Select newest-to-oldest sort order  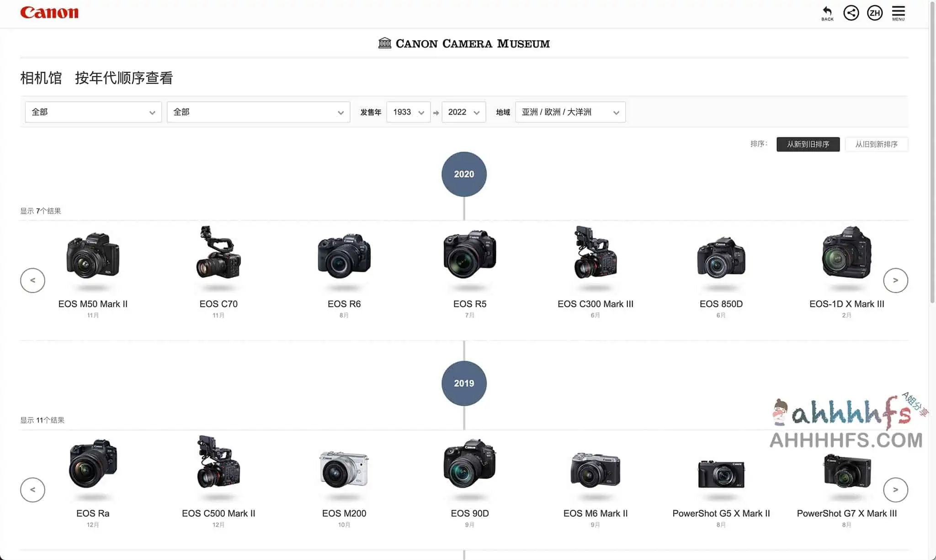(x=808, y=144)
